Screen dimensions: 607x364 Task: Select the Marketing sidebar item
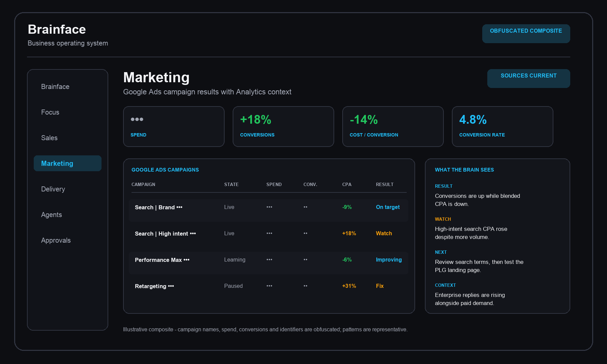point(67,163)
